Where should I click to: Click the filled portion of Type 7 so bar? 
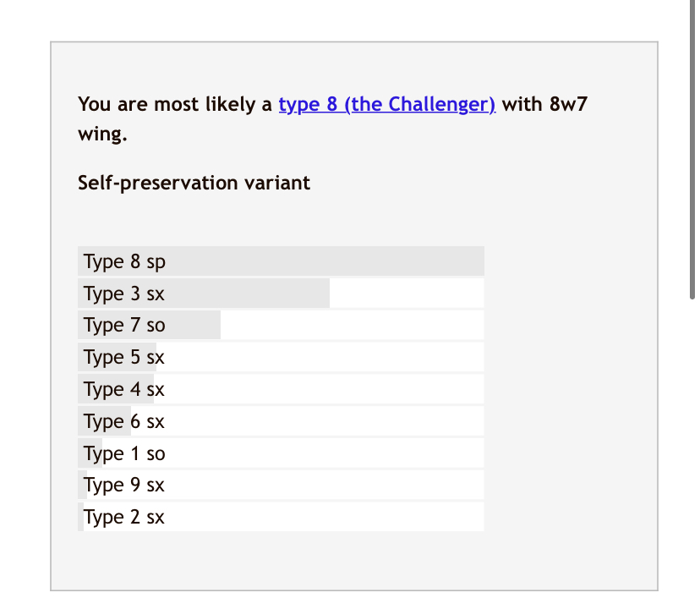(x=149, y=325)
